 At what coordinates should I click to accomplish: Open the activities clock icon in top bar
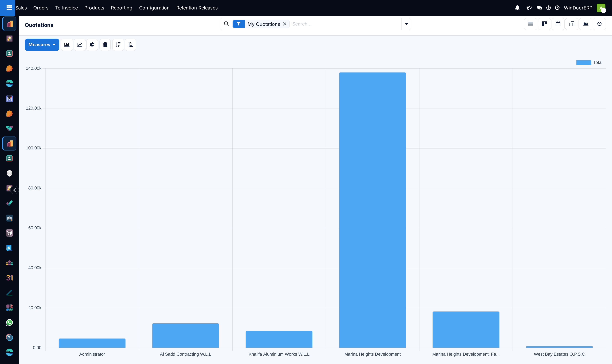[x=557, y=8]
